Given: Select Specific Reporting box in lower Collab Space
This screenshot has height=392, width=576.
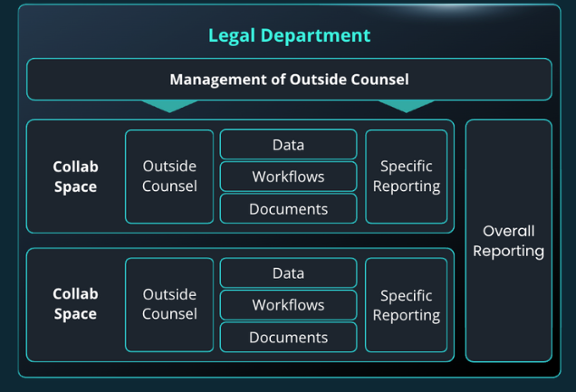Looking at the screenshot, I should pos(407,305).
